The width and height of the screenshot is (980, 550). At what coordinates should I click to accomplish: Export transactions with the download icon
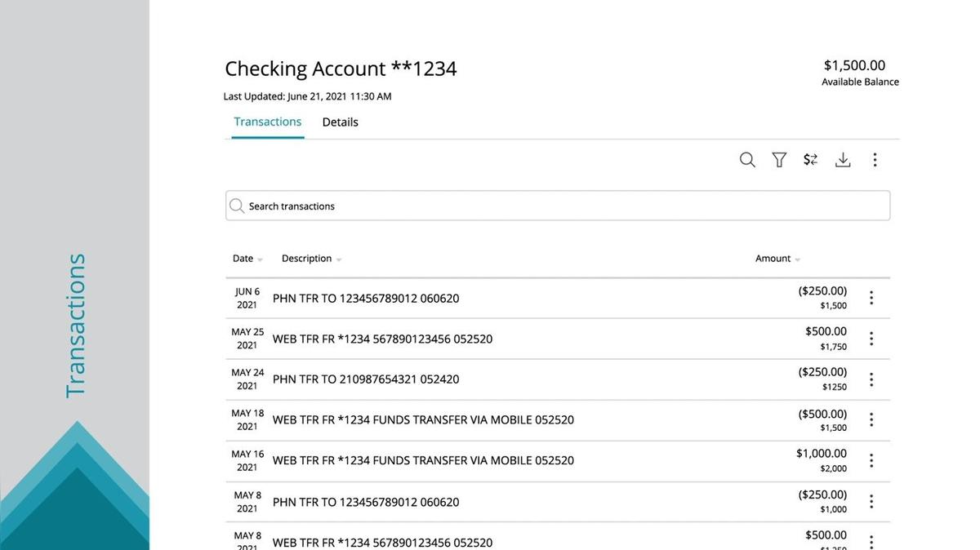tap(842, 159)
